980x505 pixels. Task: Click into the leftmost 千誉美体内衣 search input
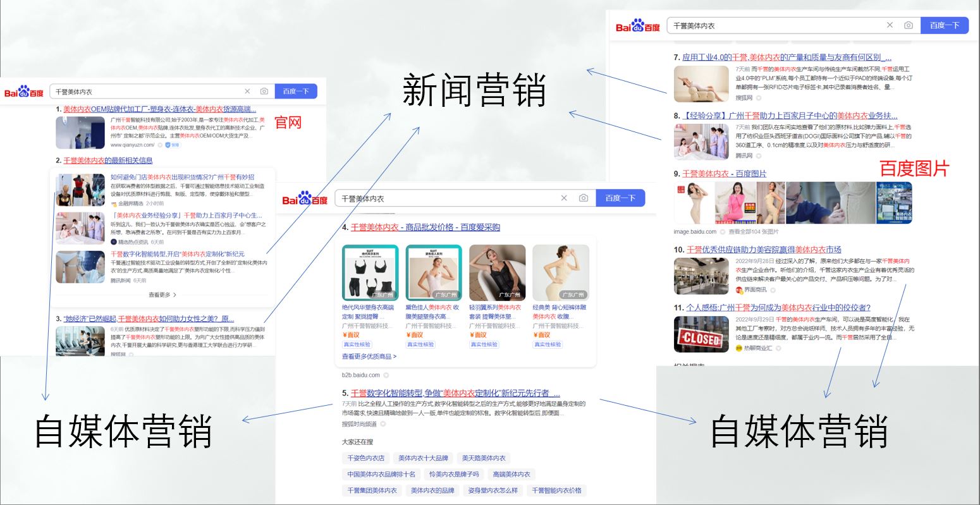click(x=145, y=92)
